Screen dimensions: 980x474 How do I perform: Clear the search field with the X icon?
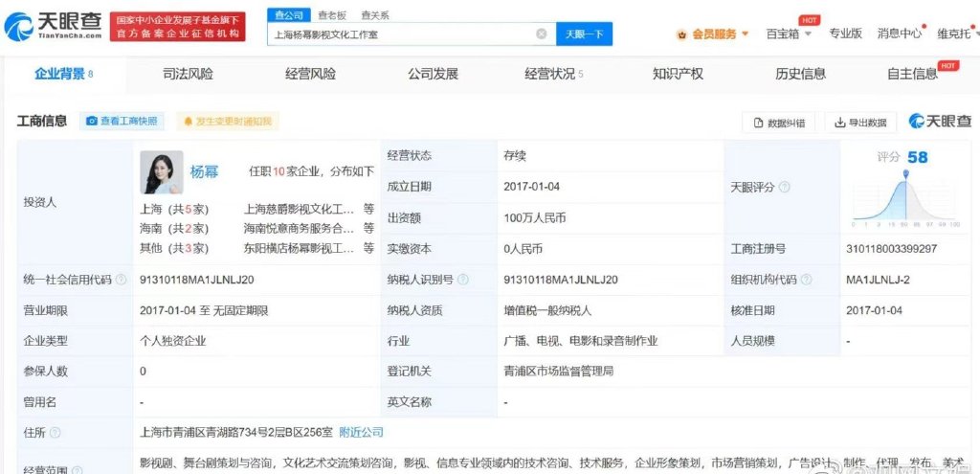click(x=542, y=34)
